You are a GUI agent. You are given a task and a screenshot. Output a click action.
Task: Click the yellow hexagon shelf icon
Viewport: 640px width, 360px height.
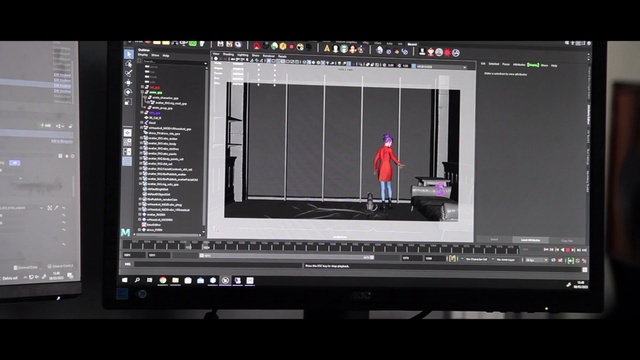click(283, 47)
